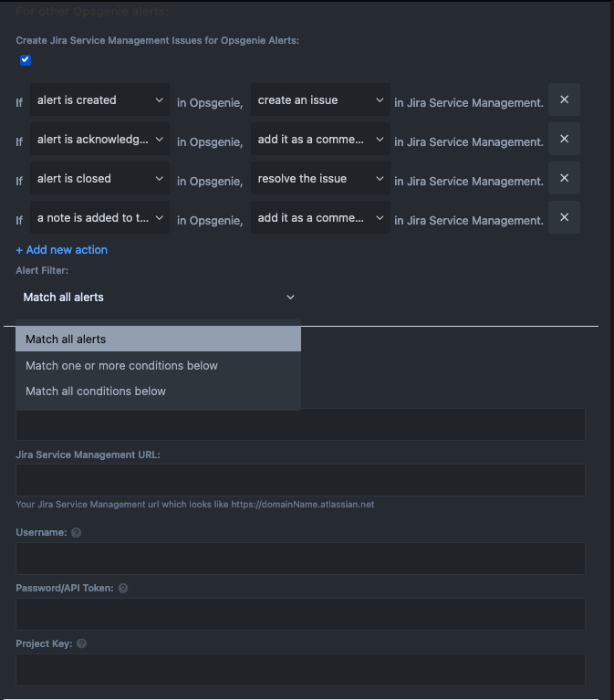
Task: Click the Project Key help icon
Action: (81, 643)
